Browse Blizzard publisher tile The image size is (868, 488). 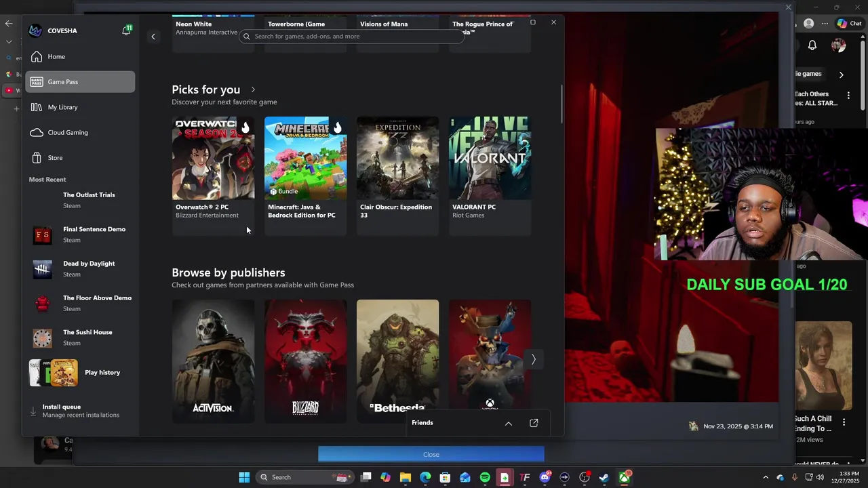click(x=305, y=361)
